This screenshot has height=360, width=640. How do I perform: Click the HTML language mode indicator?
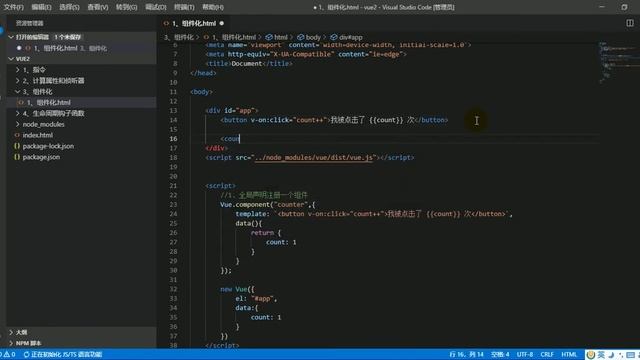(569, 354)
